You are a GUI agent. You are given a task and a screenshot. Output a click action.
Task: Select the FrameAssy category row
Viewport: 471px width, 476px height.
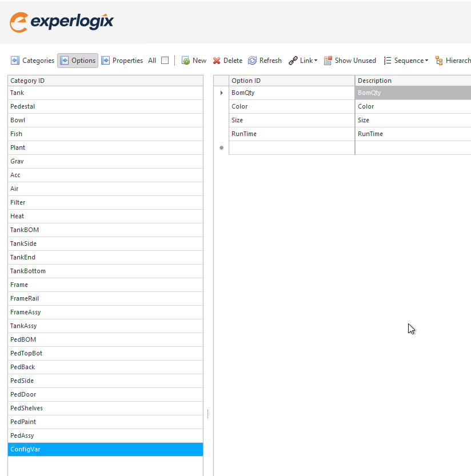105,312
